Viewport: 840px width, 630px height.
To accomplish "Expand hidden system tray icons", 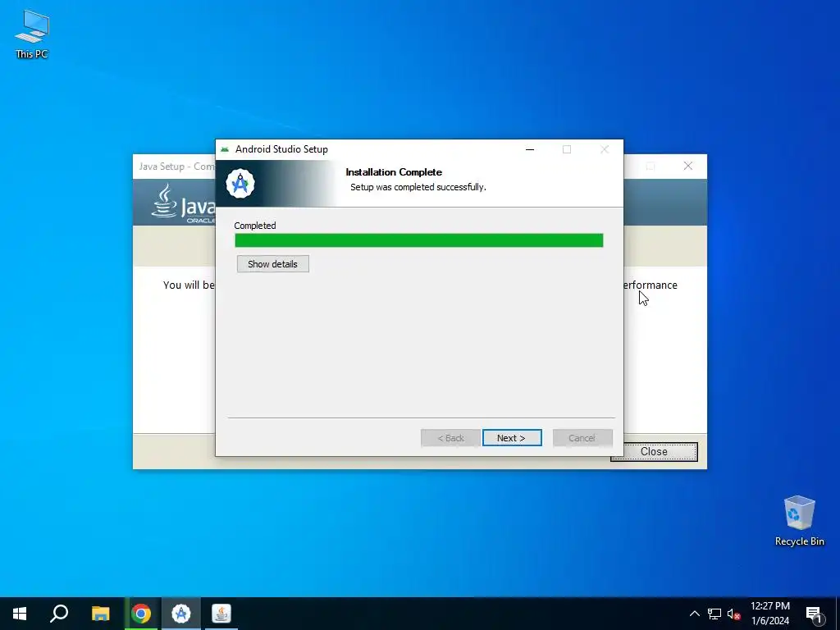I will (x=694, y=614).
